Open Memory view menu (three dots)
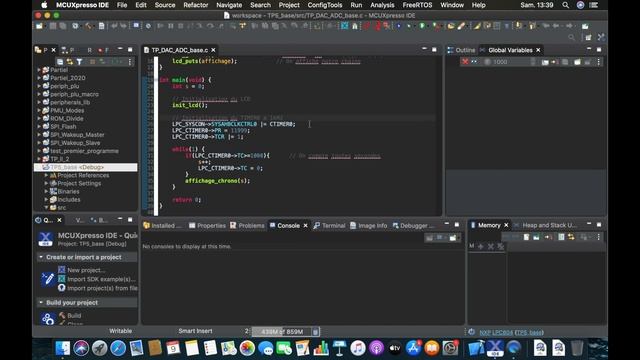640x360 pixels. 599,237
